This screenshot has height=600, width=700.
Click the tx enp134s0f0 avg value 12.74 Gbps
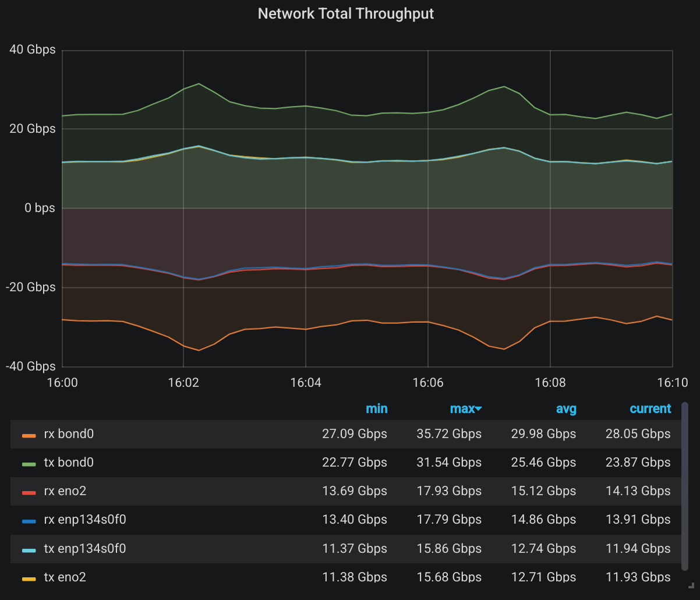click(544, 548)
